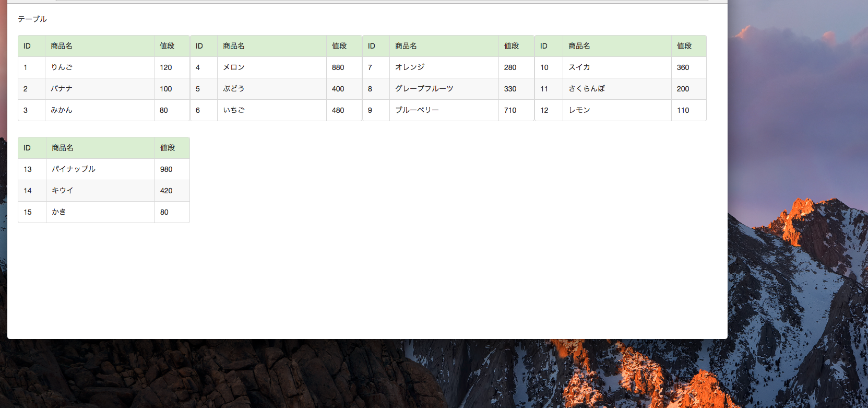This screenshot has height=408, width=868.
Task: Click the テーブル heading text
Action: pos(32,19)
